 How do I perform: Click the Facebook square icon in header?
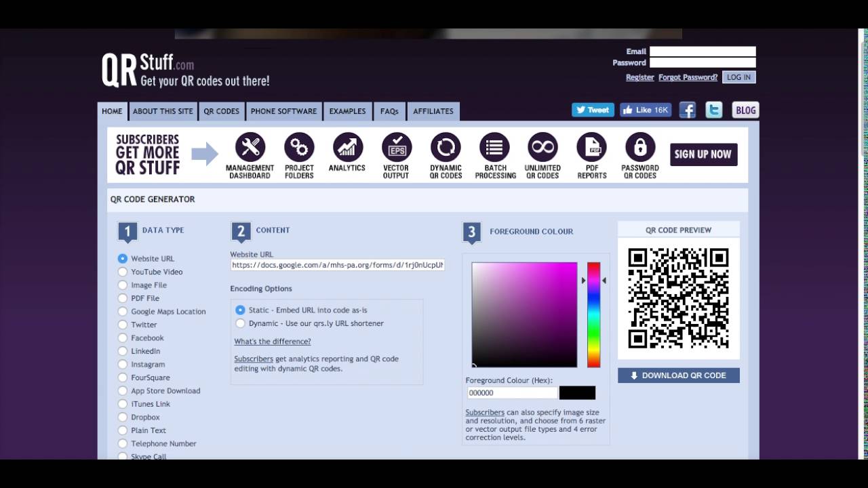(688, 110)
